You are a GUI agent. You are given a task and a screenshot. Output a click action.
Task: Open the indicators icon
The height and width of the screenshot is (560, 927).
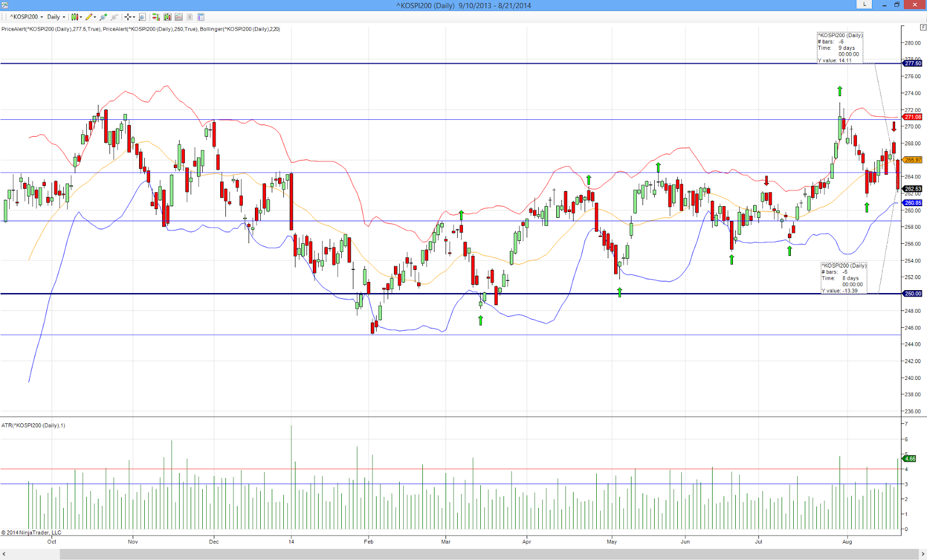tap(178, 17)
